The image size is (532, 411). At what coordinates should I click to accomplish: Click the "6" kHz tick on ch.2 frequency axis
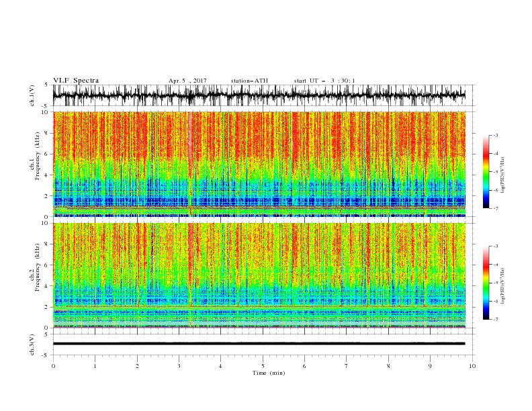pyautogui.click(x=47, y=265)
